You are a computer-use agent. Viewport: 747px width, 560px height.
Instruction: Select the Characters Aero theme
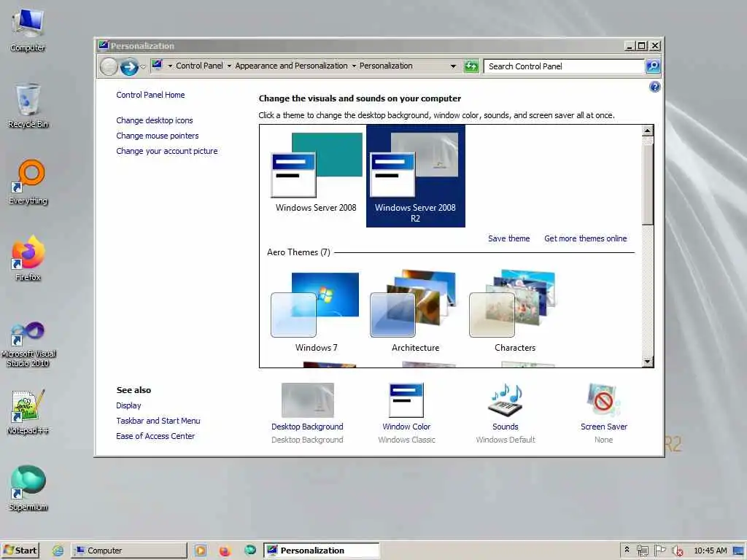514,312
